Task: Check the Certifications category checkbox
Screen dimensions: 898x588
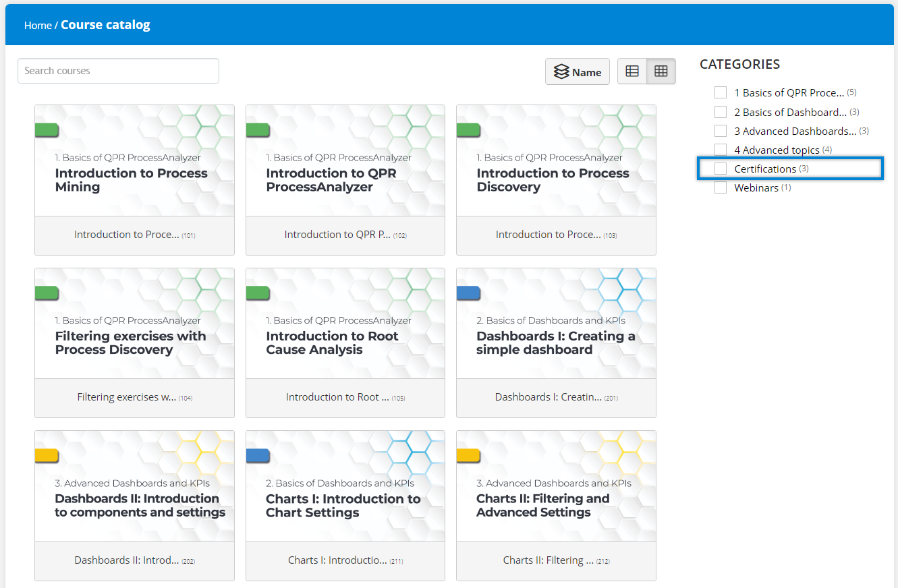Action: [x=721, y=169]
